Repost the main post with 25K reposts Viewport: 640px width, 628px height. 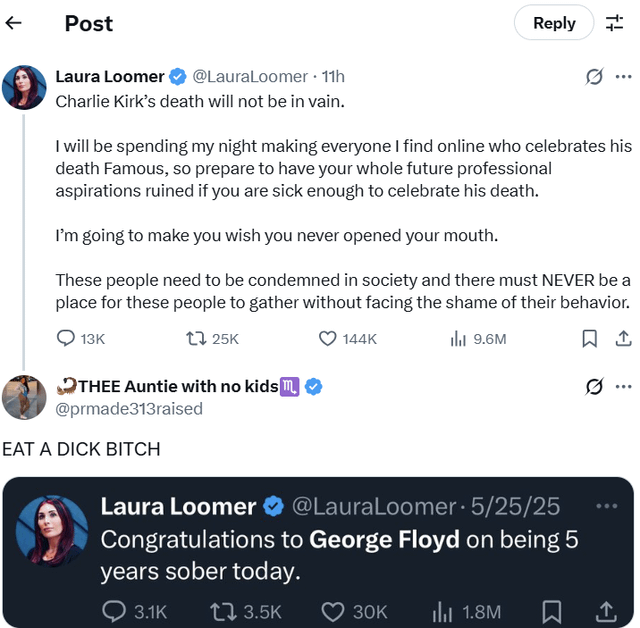pos(197,339)
